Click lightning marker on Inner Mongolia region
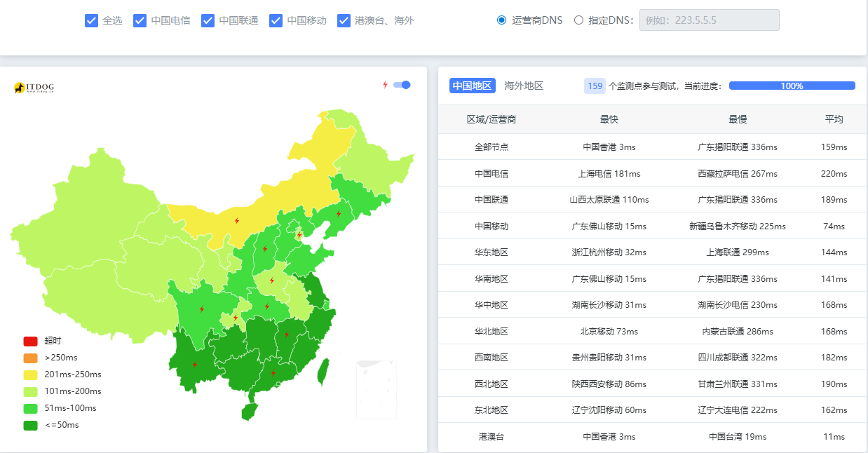The height and width of the screenshot is (453, 868). [x=237, y=221]
